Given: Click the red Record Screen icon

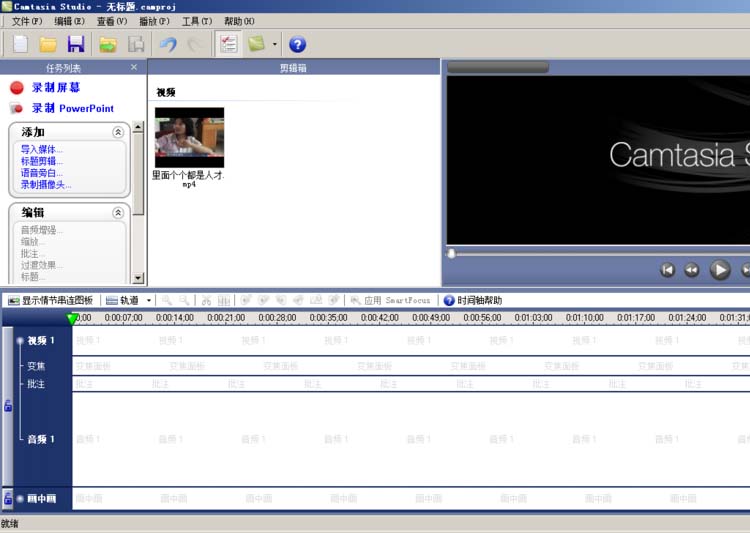Looking at the screenshot, I should (x=16, y=88).
